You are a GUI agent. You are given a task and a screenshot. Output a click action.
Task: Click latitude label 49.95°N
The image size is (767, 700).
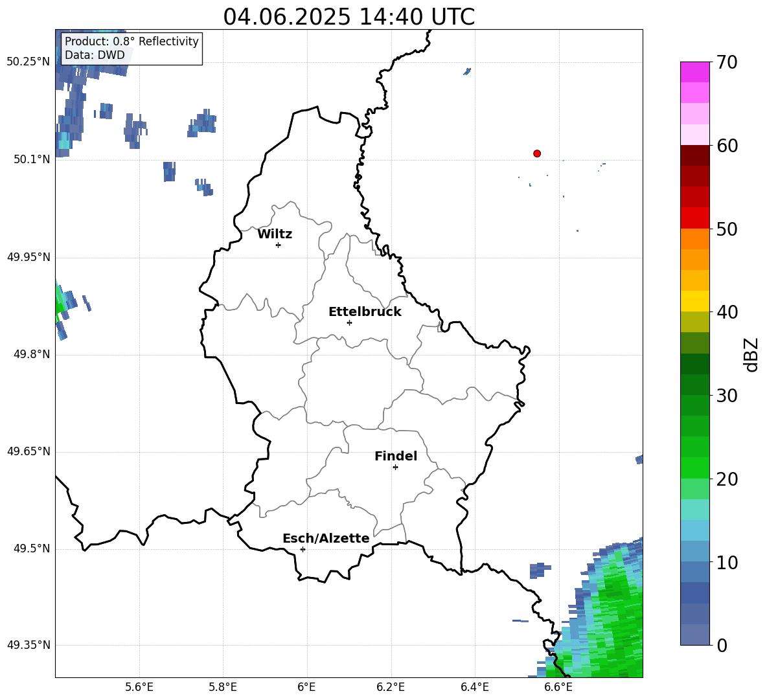tap(29, 256)
